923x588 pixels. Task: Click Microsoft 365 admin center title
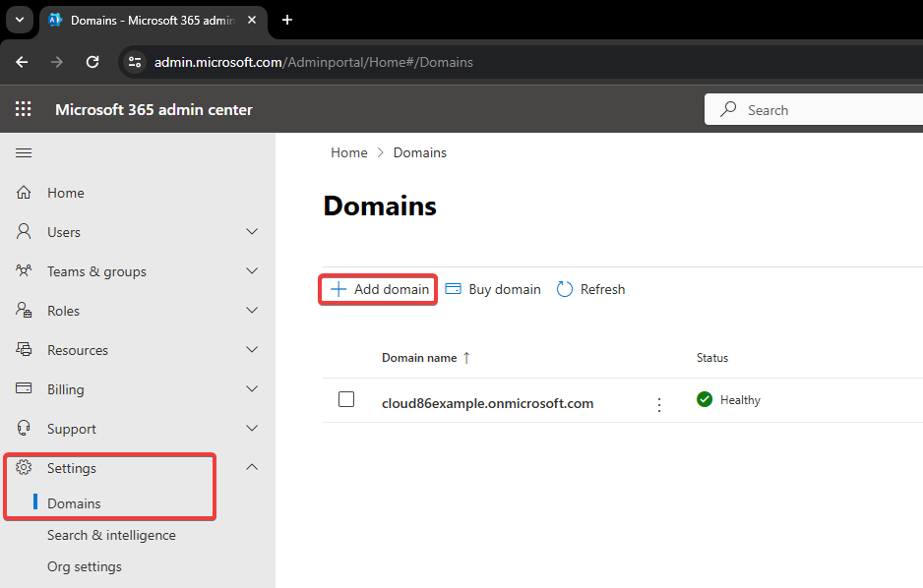154,110
